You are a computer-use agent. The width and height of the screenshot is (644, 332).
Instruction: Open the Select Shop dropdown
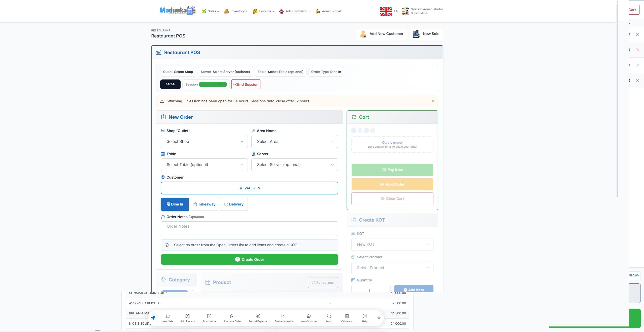[x=204, y=141]
